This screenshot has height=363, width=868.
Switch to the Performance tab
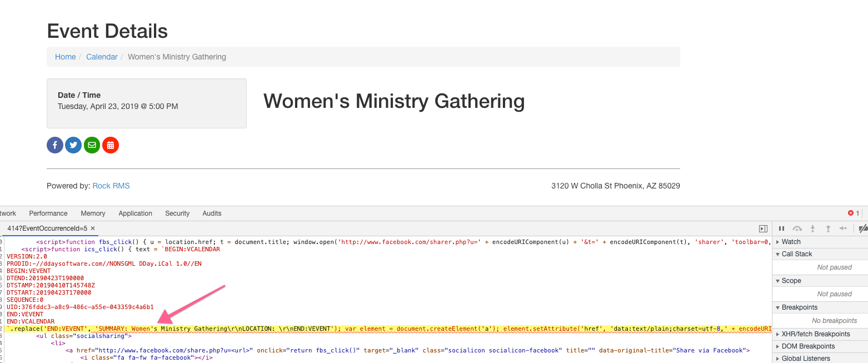(x=48, y=213)
